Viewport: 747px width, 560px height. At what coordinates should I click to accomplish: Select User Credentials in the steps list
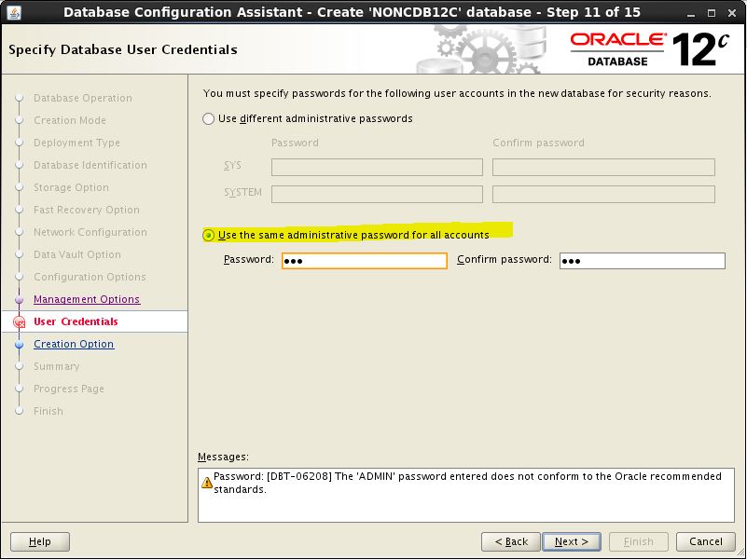pyautogui.click(x=76, y=321)
